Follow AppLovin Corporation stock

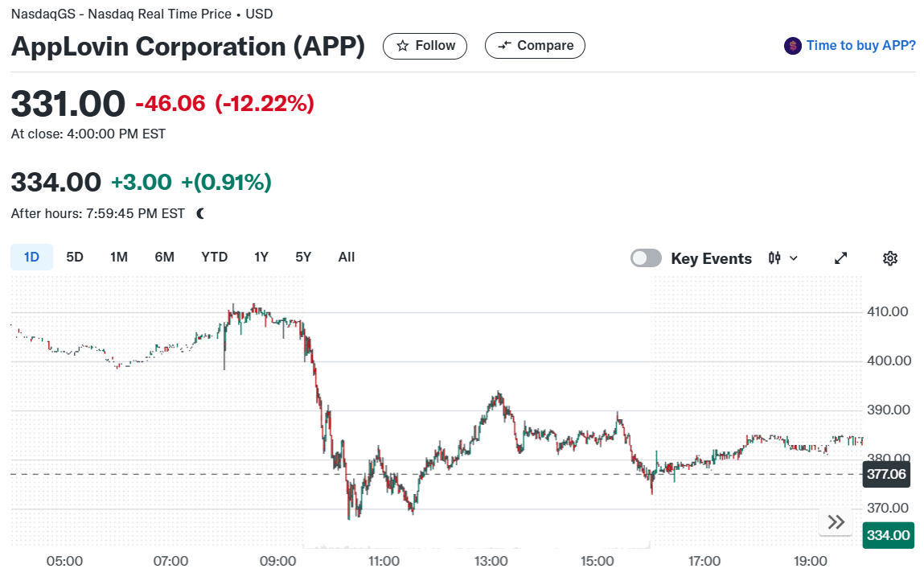point(425,46)
